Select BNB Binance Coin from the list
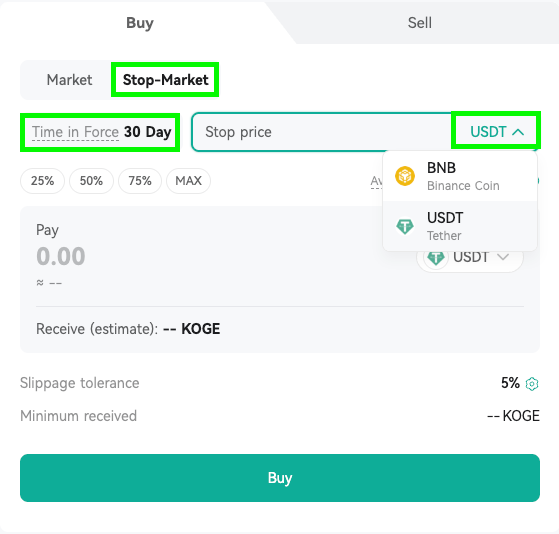This screenshot has width=559, height=534. tap(460, 176)
